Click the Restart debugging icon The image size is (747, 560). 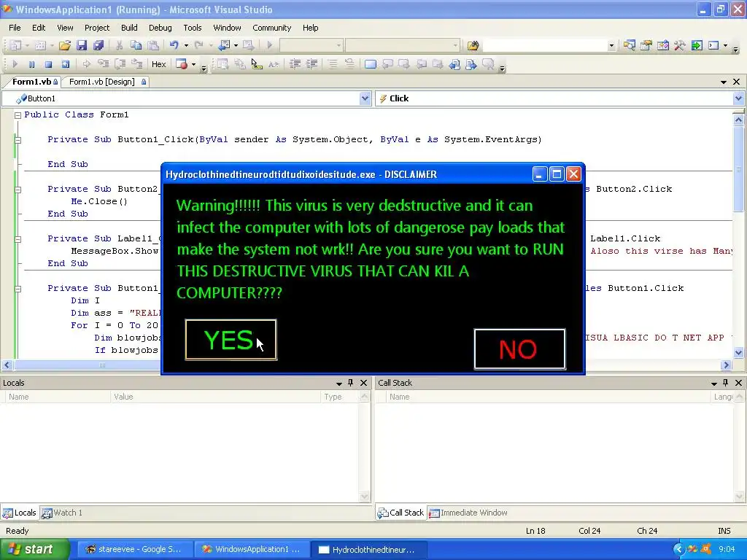pos(65,64)
